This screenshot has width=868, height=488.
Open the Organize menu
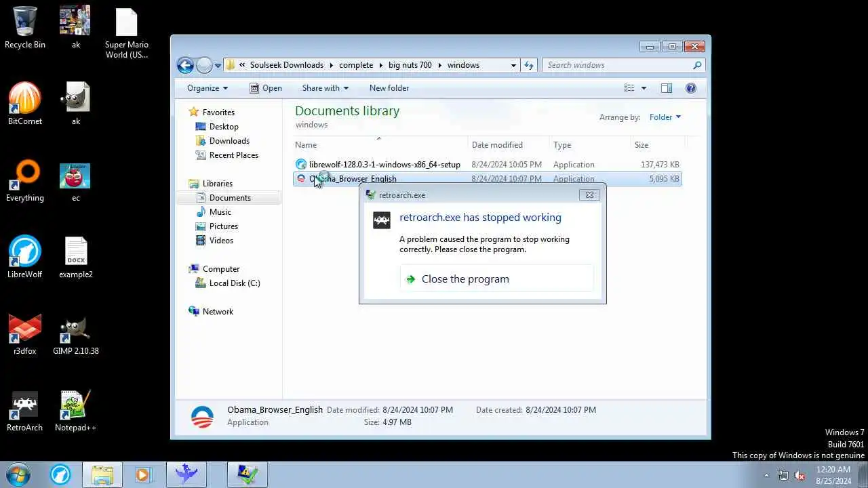point(208,88)
